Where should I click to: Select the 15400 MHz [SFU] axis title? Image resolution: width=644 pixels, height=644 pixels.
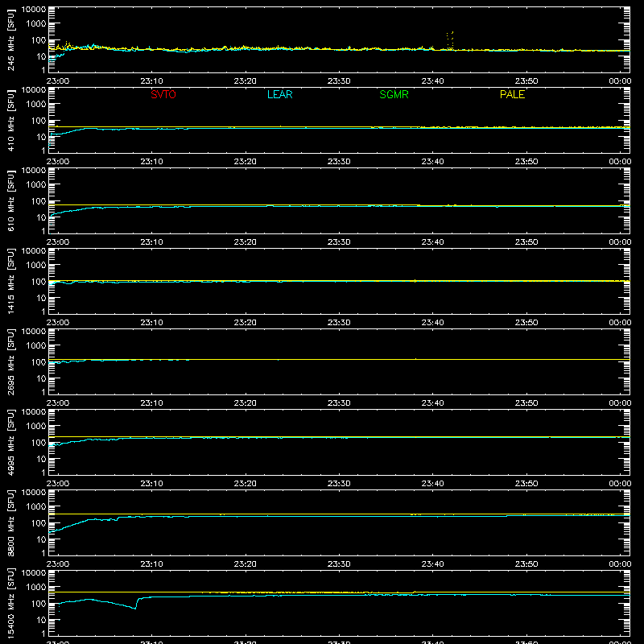tap(11, 603)
